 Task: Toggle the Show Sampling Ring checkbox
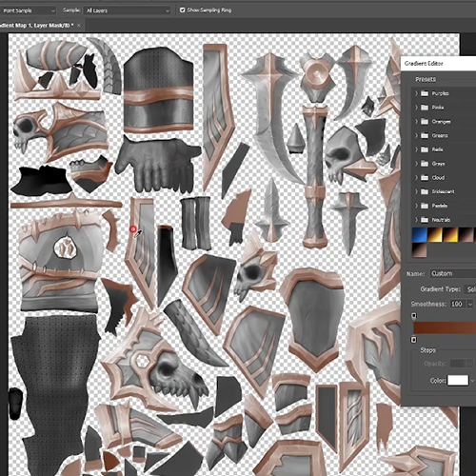182,10
